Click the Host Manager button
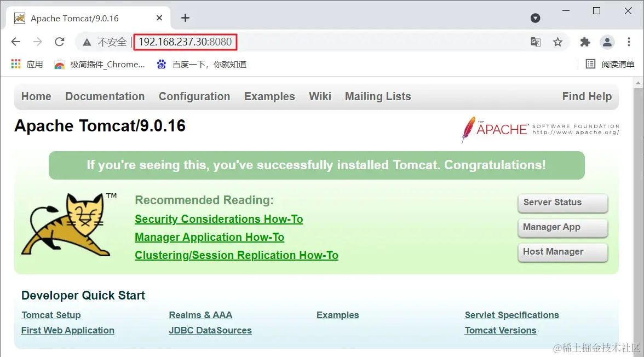644x357 pixels. [563, 252]
